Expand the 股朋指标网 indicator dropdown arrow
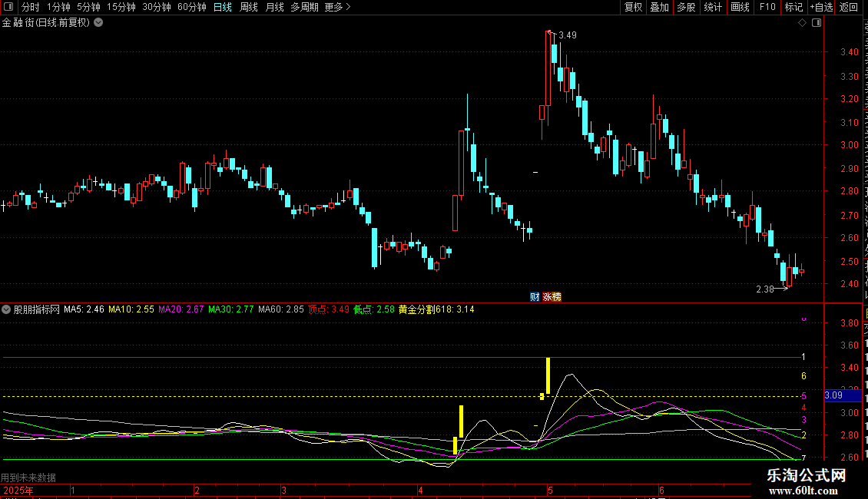The height and width of the screenshot is (499, 868). point(6,309)
